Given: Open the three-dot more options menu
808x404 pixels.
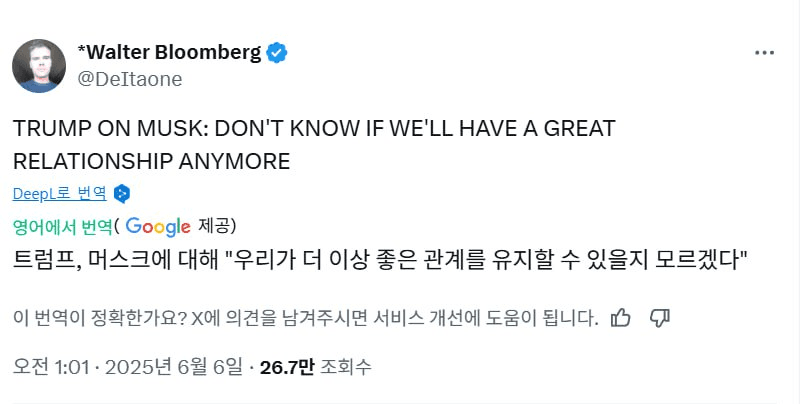Looking at the screenshot, I should click(x=764, y=53).
